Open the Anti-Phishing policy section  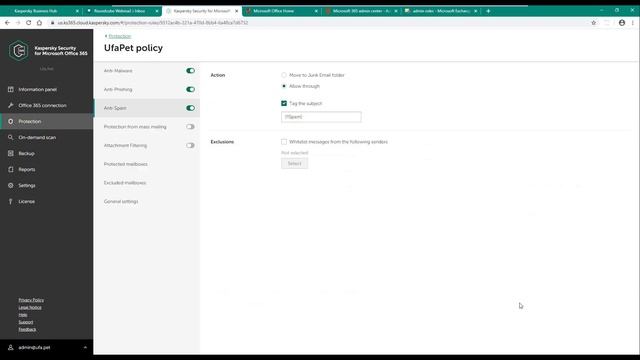[x=118, y=89]
